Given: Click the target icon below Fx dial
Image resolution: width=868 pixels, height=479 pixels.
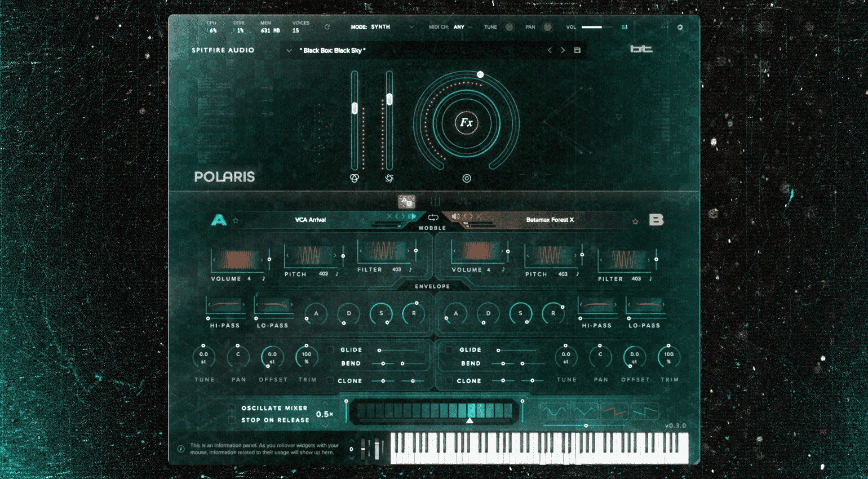Looking at the screenshot, I should click(467, 179).
